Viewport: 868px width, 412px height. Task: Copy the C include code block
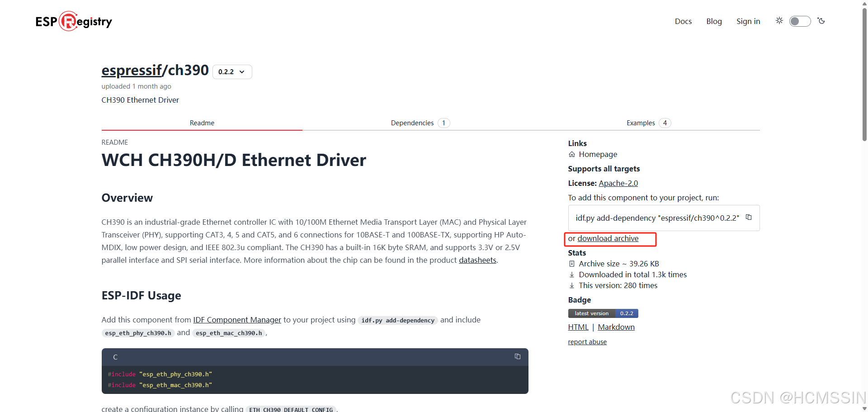click(518, 357)
